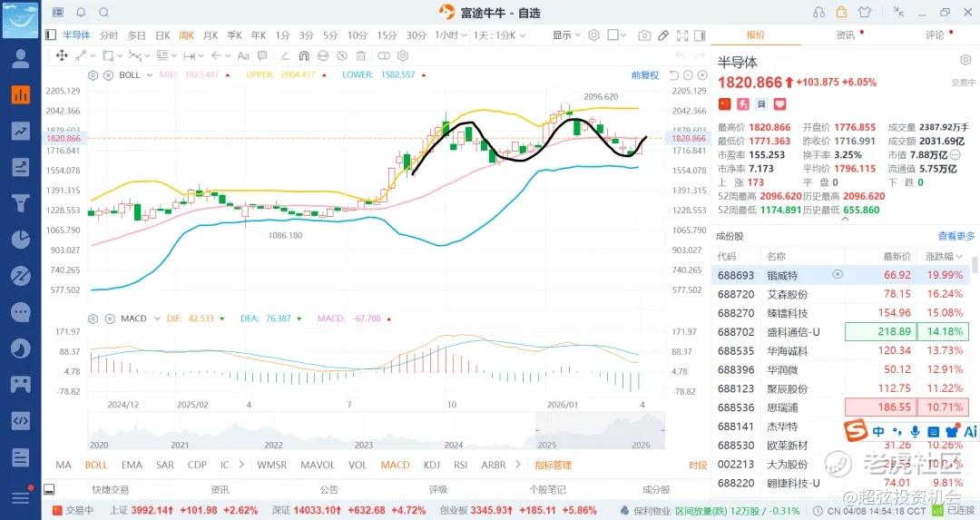Screen dimensions: 980x520
Task: Open the bell notifications icon in title bar
Action: pos(81,13)
